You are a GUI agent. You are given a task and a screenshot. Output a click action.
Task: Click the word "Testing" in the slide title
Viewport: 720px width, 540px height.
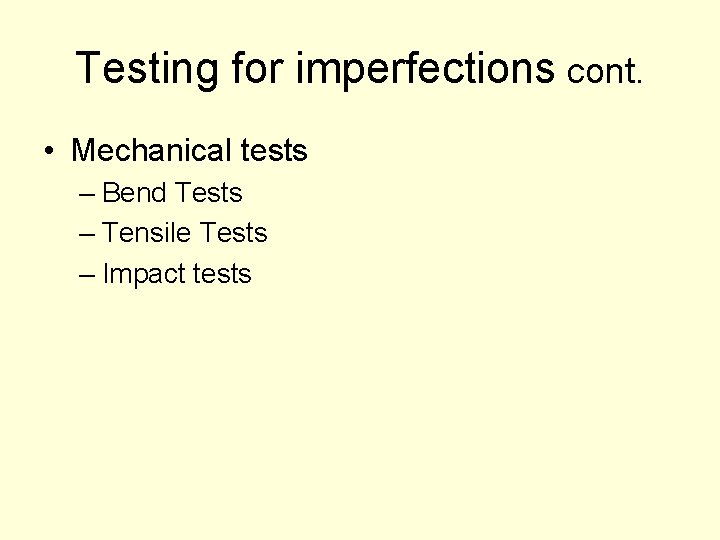click(148, 69)
